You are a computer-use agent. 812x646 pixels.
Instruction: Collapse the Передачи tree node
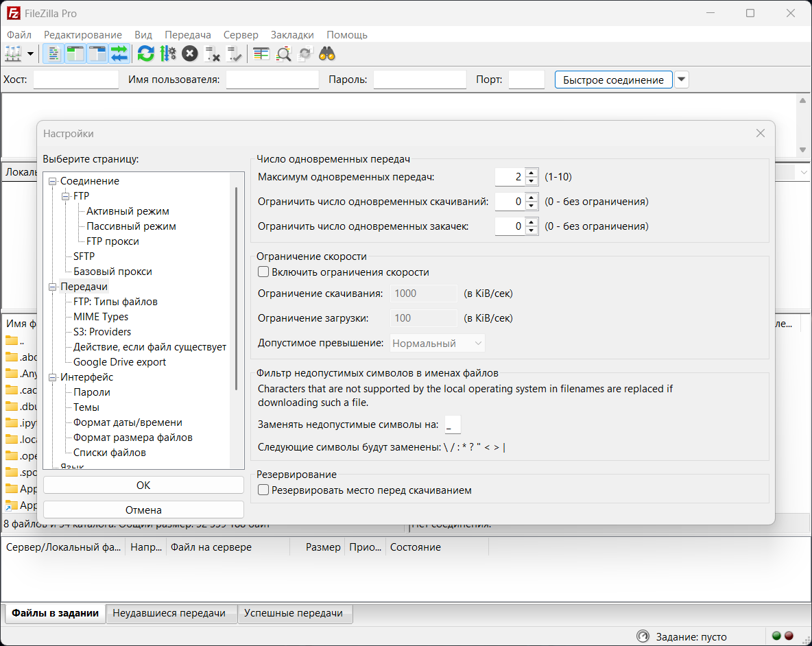click(x=52, y=287)
